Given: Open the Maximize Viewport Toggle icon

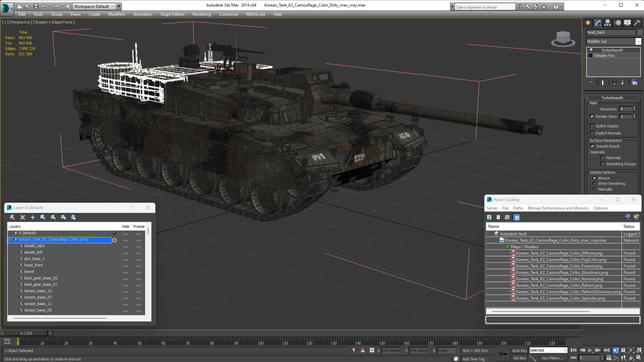Looking at the screenshot, I should (639, 358).
